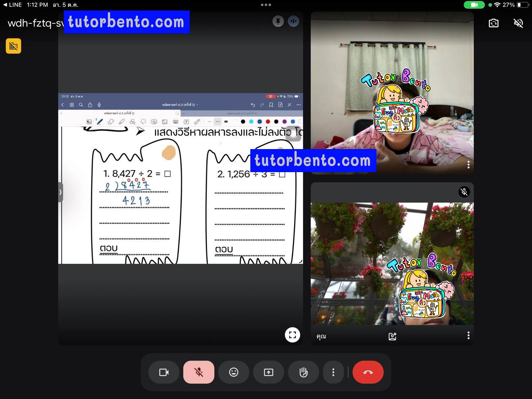Image resolution: width=532 pixels, height=399 pixels.
Task: Open visual effects on self-view tile
Action: pyautogui.click(x=392, y=336)
